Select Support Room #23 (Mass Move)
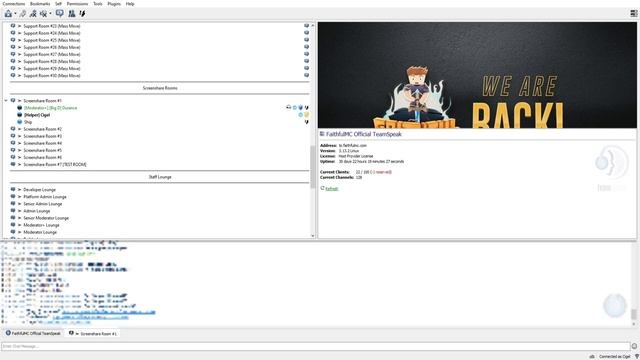The image size is (640, 360). coord(51,26)
